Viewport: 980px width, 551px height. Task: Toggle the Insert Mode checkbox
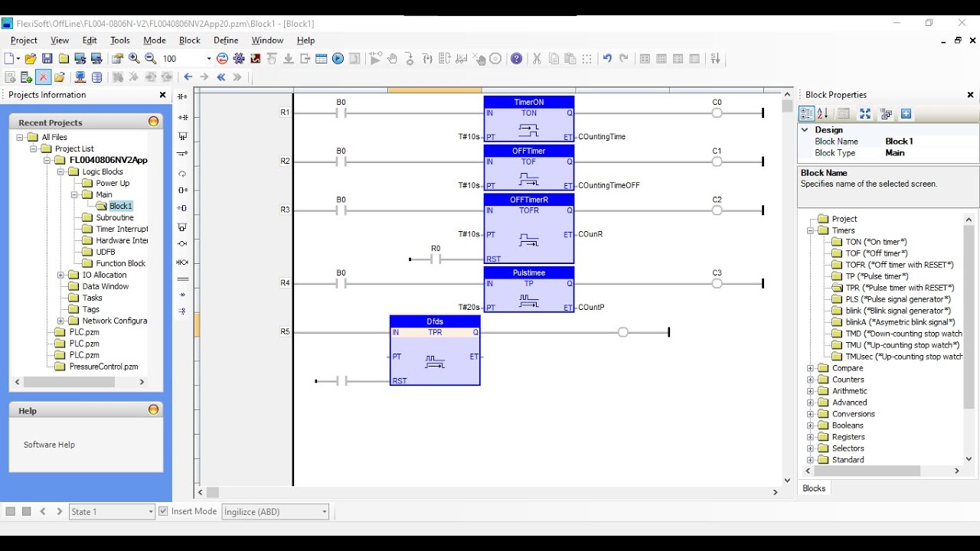point(163,511)
